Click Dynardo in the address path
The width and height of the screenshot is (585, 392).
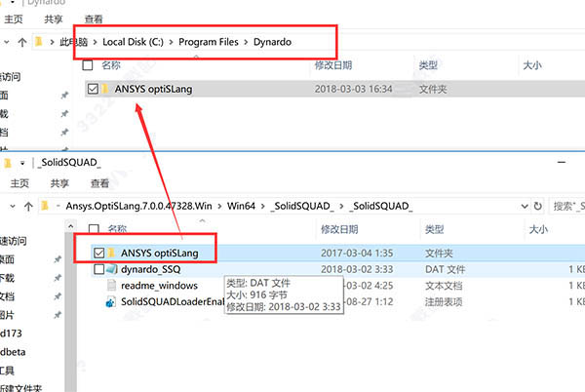[272, 42]
